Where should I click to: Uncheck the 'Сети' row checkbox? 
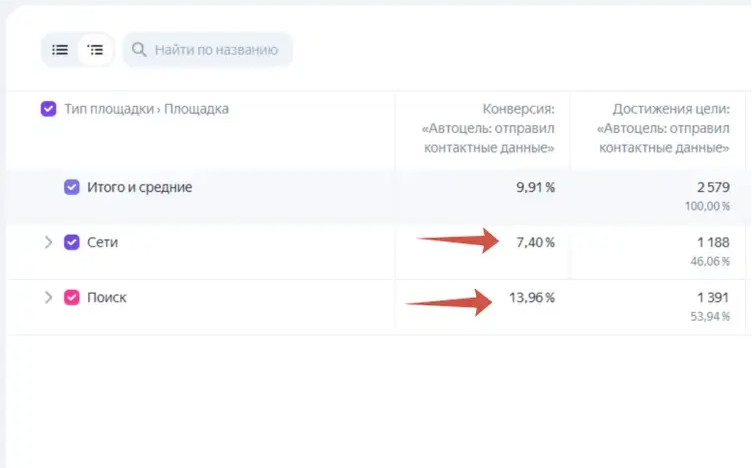click(71, 242)
